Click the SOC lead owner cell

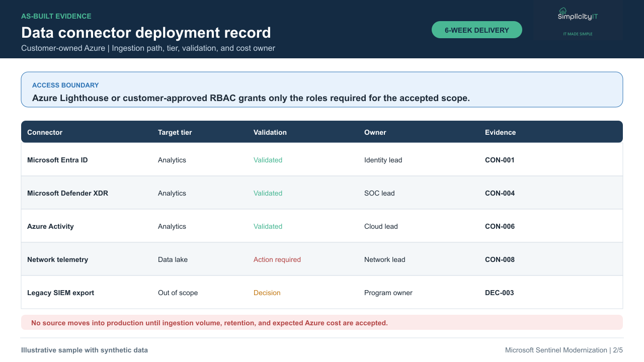pyautogui.click(x=379, y=193)
